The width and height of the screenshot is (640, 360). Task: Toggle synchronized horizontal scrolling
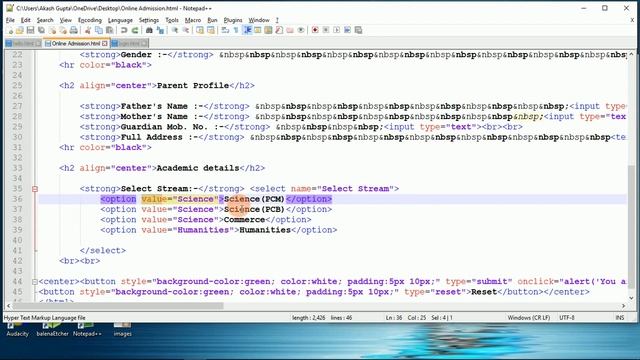coord(211,30)
